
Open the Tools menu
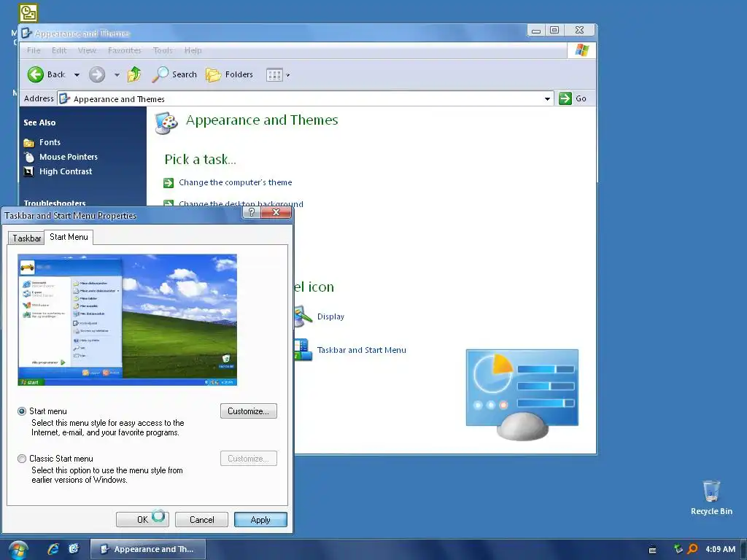click(x=163, y=50)
